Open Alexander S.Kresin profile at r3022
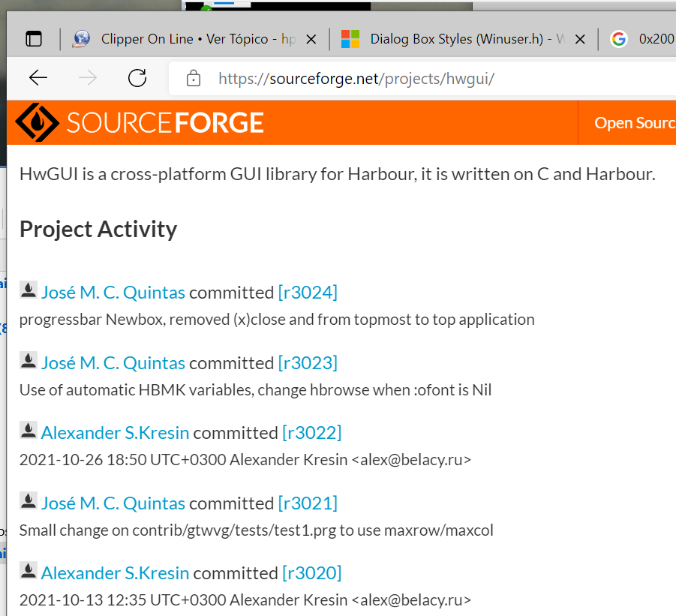 pos(115,432)
